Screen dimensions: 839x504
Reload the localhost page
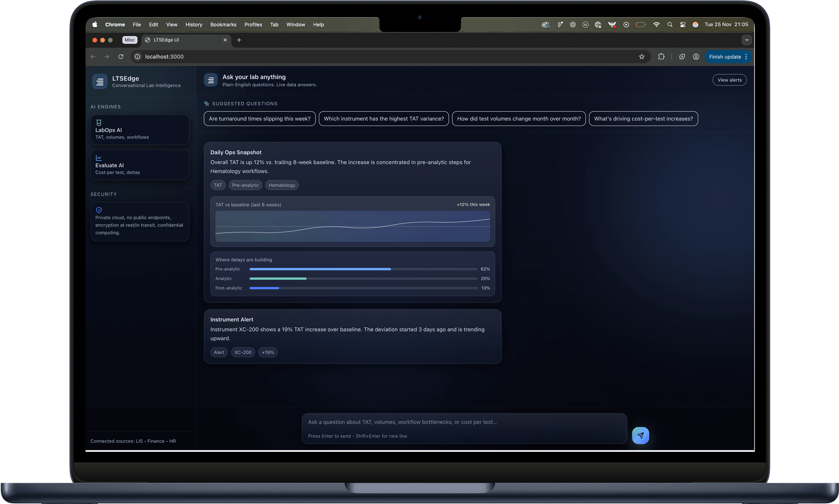click(121, 57)
